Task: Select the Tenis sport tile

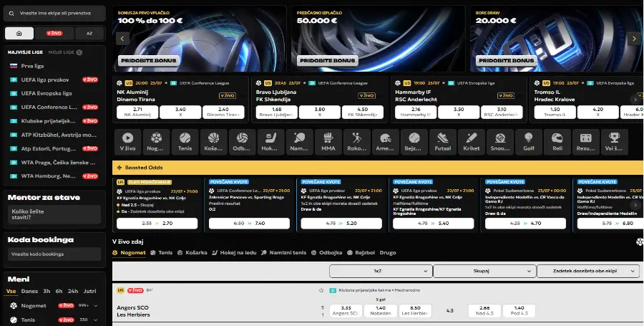Action: coord(185,142)
